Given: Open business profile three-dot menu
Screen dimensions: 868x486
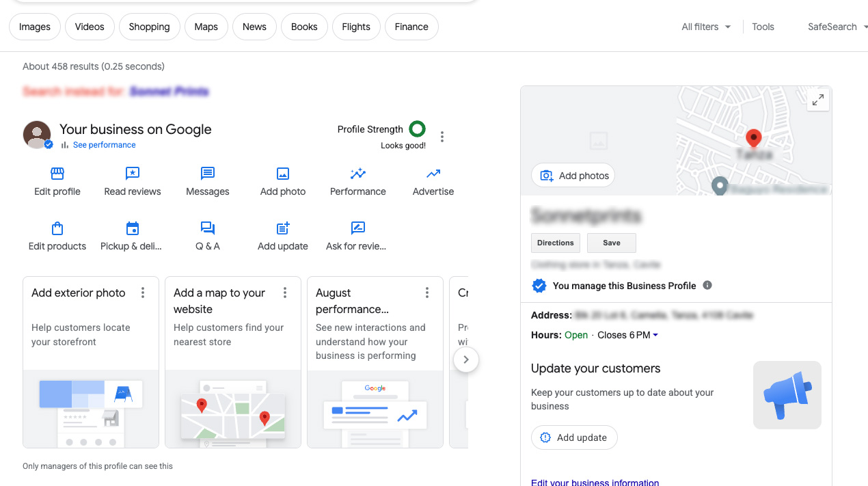Looking at the screenshot, I should pos(442,137).
